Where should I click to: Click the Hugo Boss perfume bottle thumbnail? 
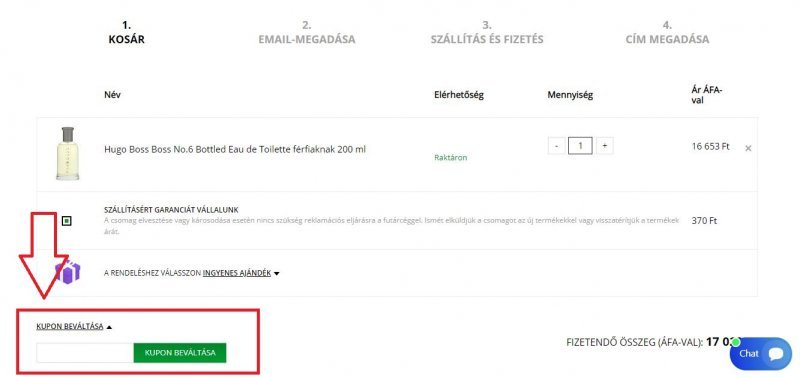67,153
